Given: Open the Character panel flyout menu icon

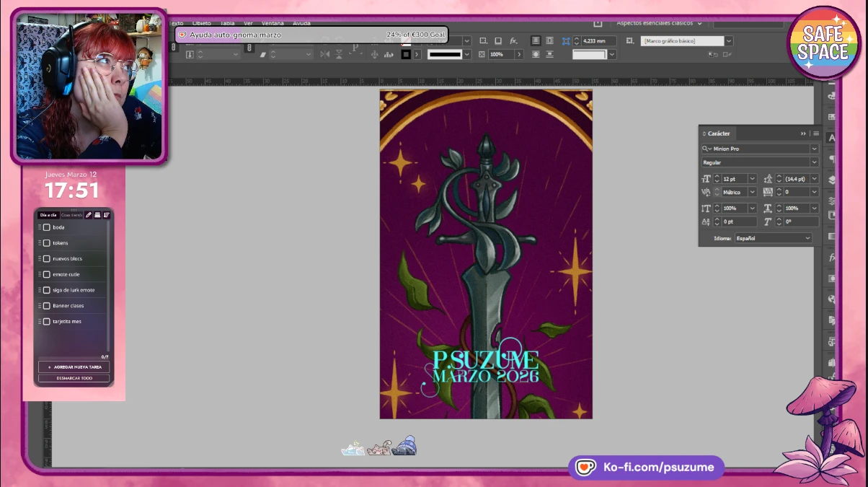Looking at the screenshot, I should (x=816, y=133).
